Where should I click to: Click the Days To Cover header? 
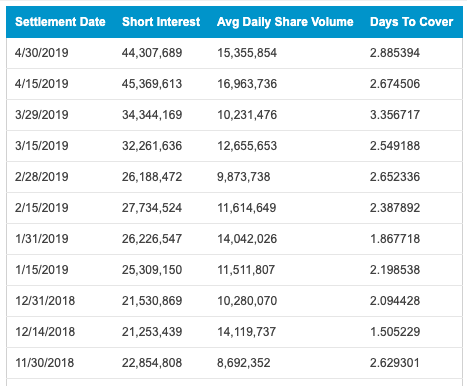pos(411,22)
